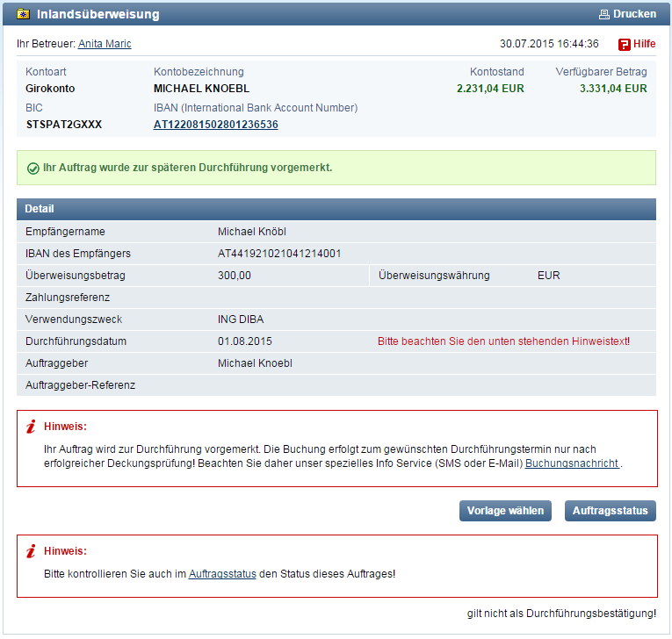672x639 pixels.
Task: Click the Inlandsüberweisung title text
Action: 98,14
